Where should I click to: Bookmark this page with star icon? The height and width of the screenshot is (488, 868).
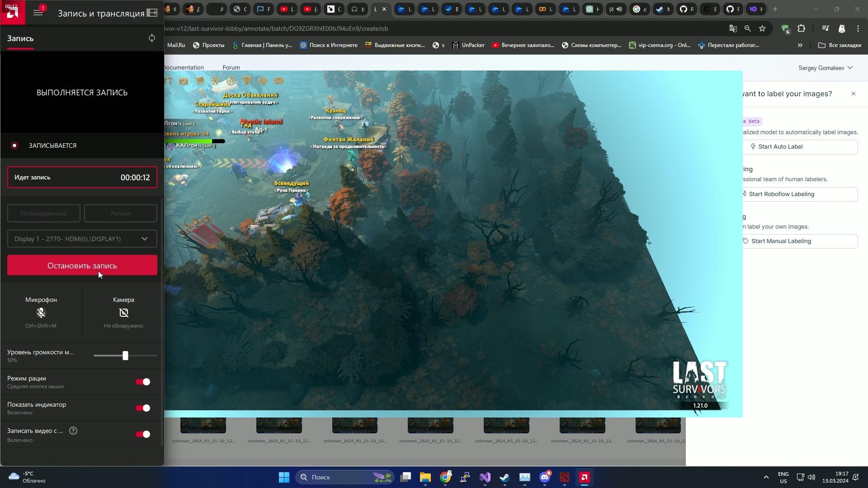point(762,28)
